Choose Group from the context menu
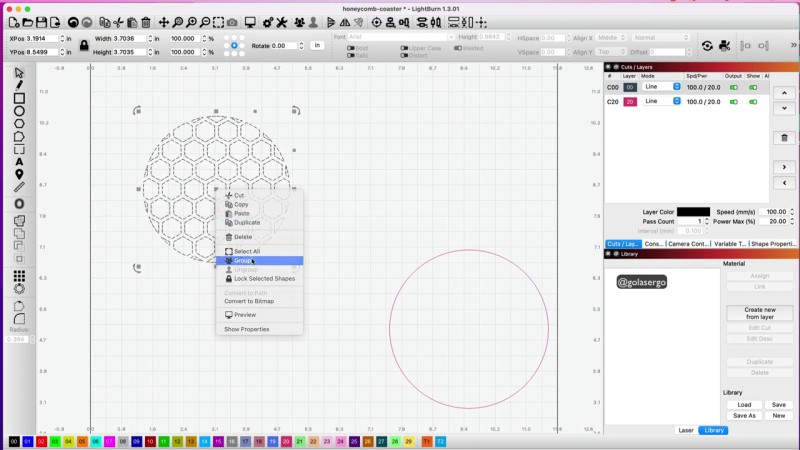800x450 pixels. point(243,261)
